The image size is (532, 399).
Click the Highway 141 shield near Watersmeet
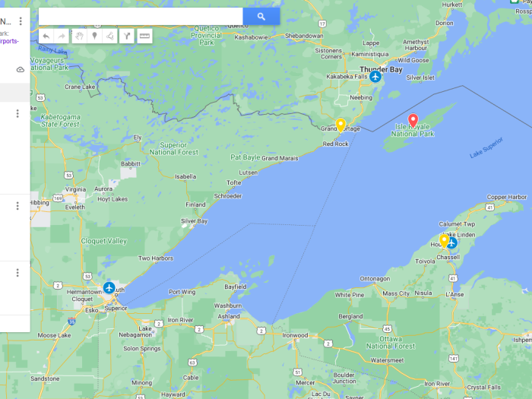coord(454,358)
